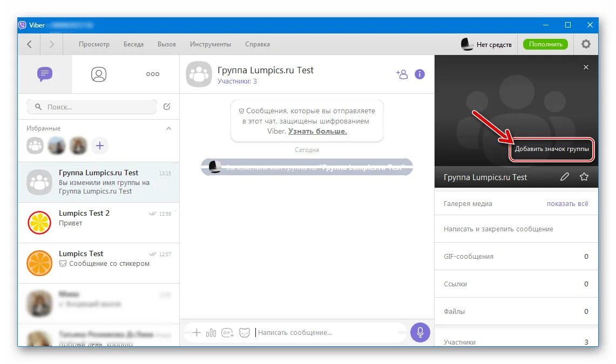Viewport: 616px width, 364px height.
Task: Open the Файлы row
Action: pos(516,311)
